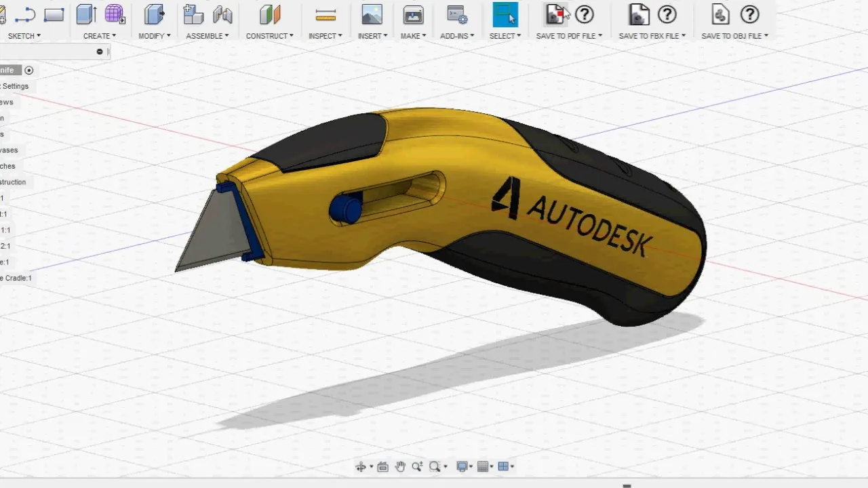Click the blue Select tool icon
This screenshot has height=488, width=868.
(x=505, y=14)
